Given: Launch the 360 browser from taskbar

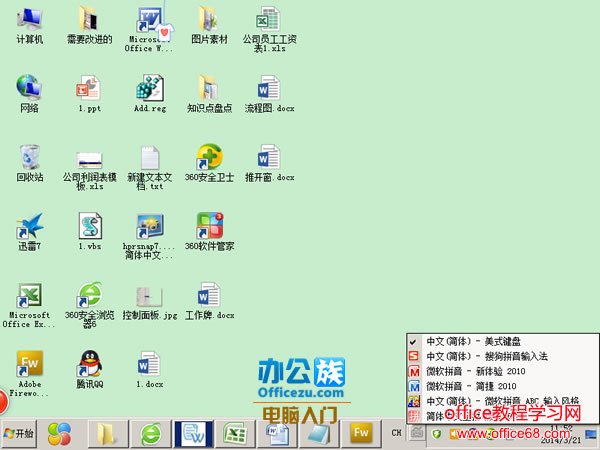Looking at the screenshot, I should click(150, 434).
